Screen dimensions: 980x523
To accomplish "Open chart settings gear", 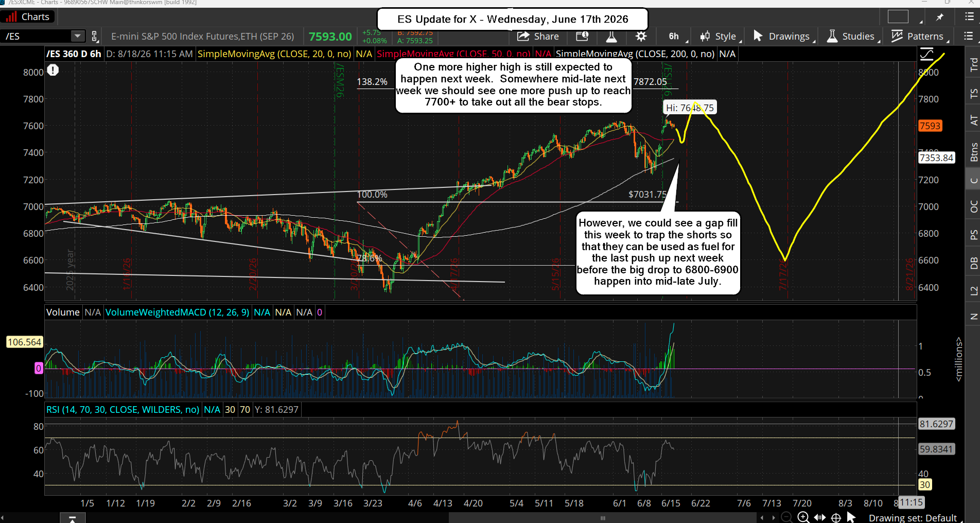I will [x=641, y=36].
